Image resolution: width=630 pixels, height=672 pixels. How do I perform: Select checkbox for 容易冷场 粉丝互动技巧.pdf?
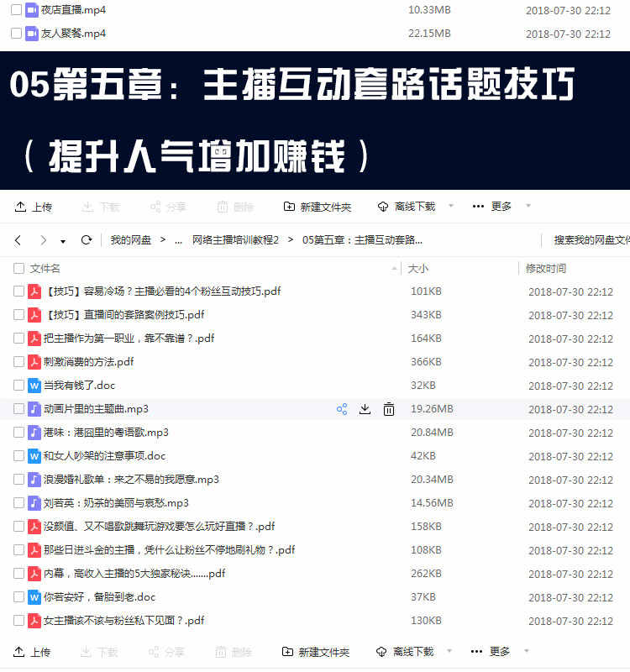click(18, 291)
